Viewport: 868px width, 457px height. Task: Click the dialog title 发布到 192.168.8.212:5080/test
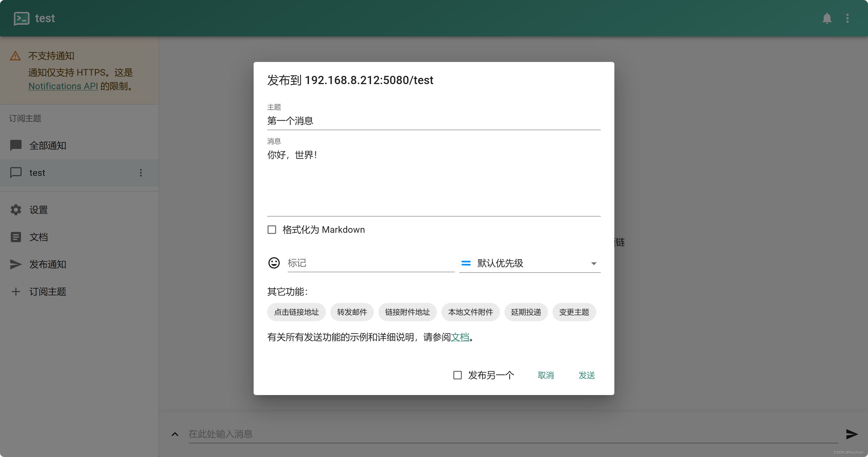pyautogui.click(x=350, y=80)
